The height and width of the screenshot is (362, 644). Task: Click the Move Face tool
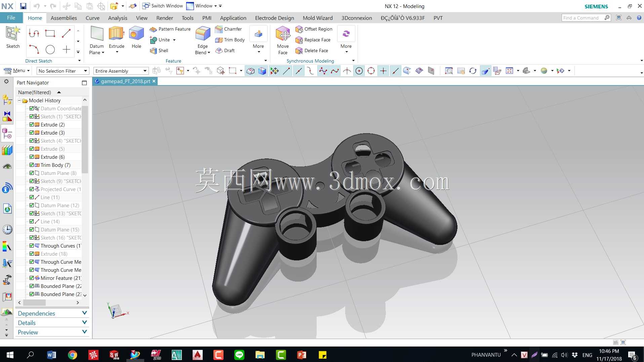pos(283,40)
